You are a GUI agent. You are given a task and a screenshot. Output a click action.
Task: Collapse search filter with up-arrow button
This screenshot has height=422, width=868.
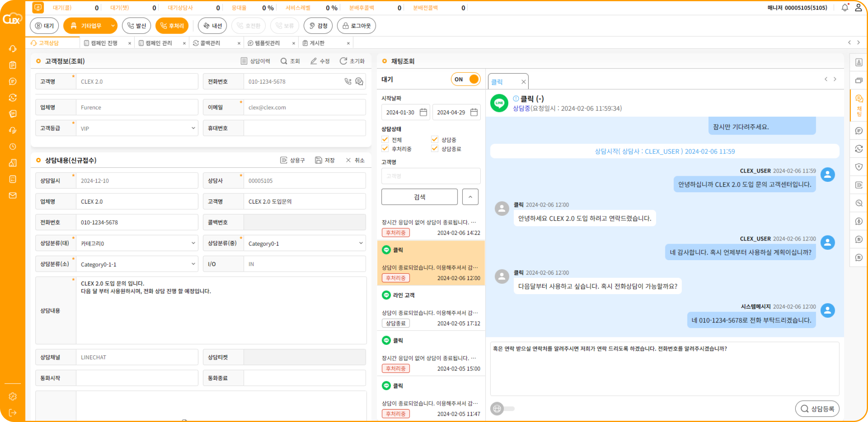click(x=470, y=197)
